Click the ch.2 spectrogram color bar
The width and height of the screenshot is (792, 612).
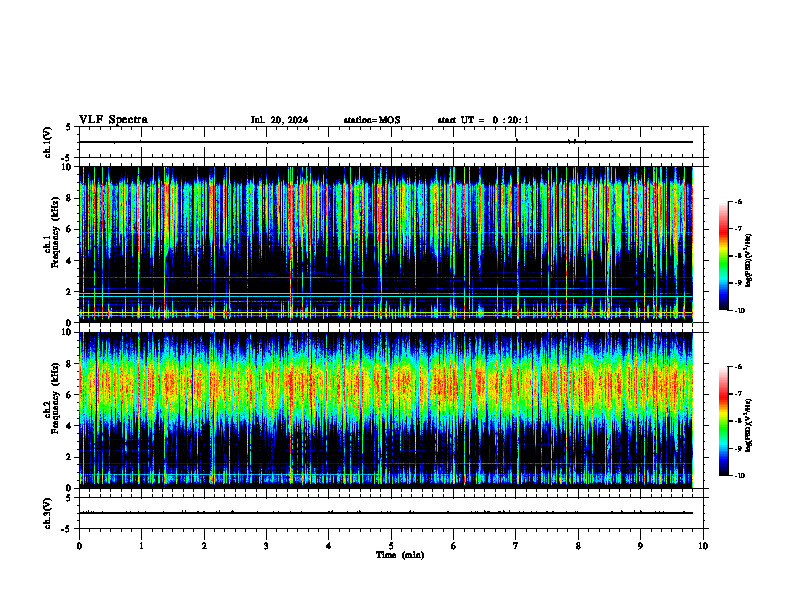pos(723,421)
